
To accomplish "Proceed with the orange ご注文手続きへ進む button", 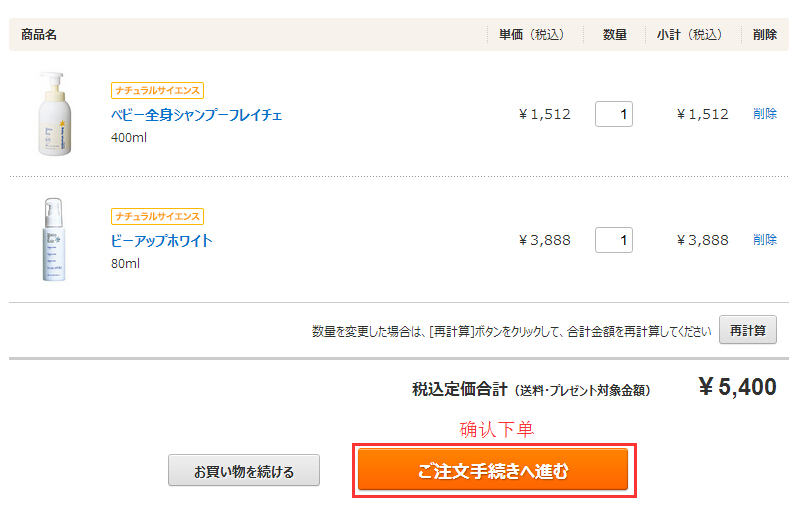I will point(493,470).
